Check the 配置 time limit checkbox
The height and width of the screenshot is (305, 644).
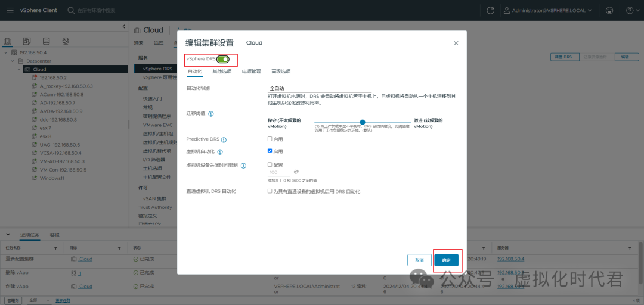tap(270, 164)
